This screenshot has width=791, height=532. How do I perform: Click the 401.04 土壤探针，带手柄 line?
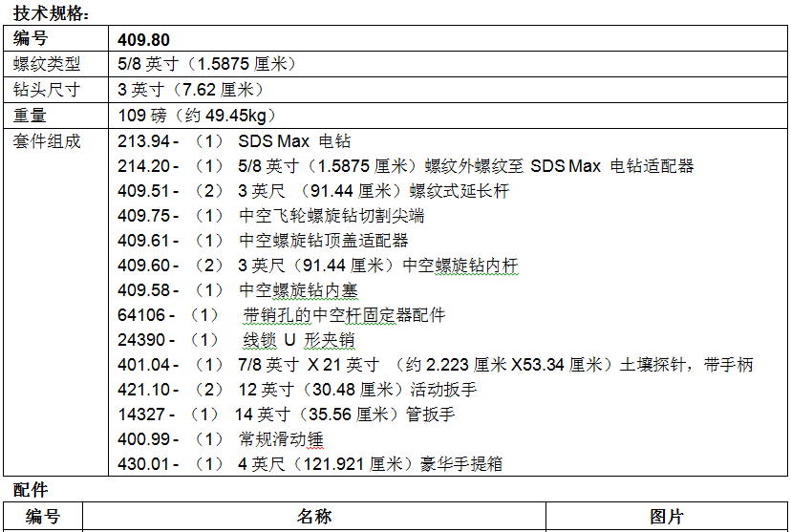coord(435,365)
